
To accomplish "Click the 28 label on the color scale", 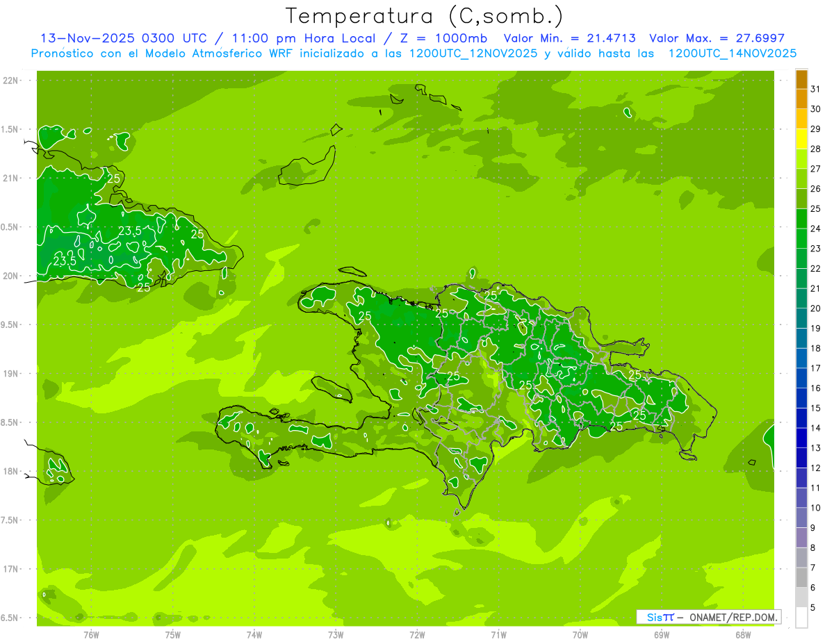I will (816, 149).
